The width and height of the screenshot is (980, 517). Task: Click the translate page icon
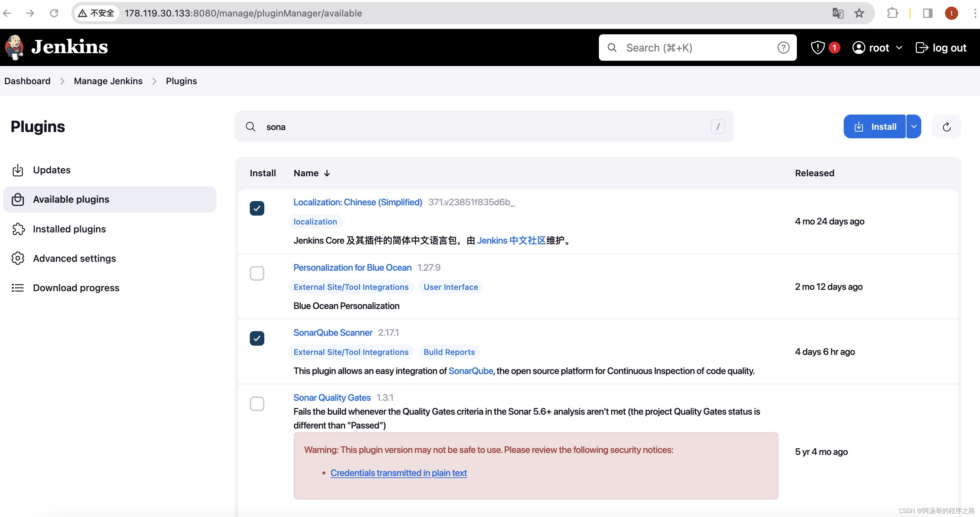point(838,13)
